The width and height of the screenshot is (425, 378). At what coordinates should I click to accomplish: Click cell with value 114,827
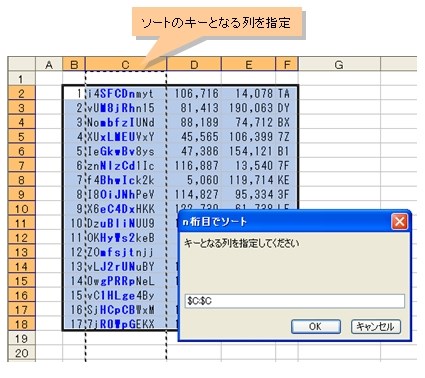(x=194, y=194)
